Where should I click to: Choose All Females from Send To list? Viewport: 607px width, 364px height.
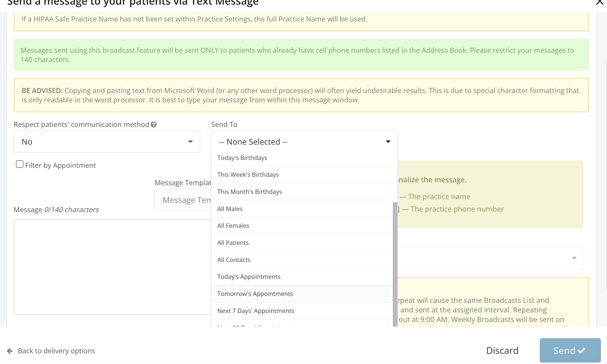pyautogui.click(x=233, y=226)
